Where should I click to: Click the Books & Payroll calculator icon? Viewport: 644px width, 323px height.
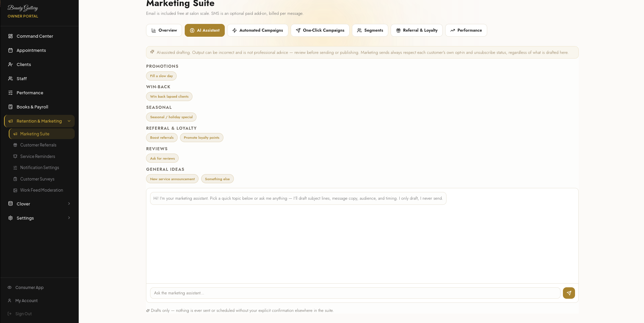pos(10,107)
